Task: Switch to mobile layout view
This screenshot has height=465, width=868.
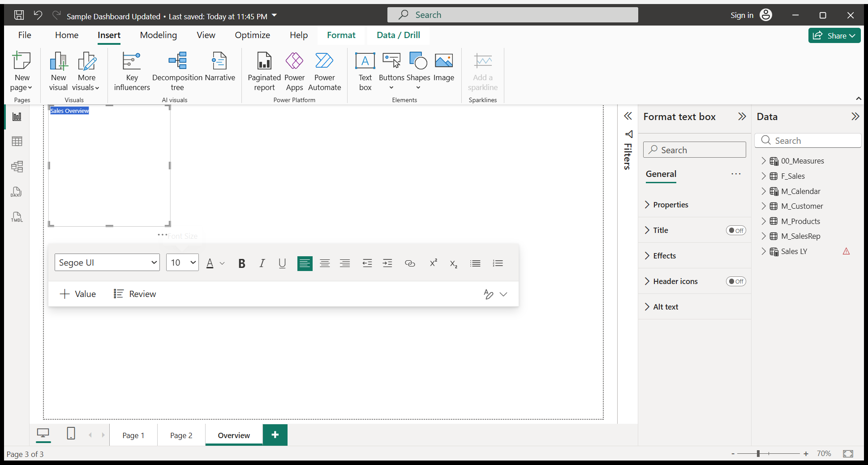Action: pos(71,434)
